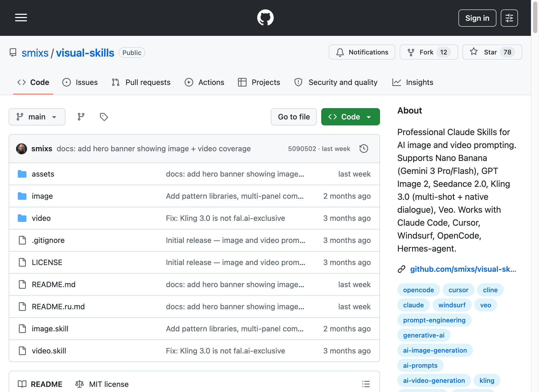Screen dimensions: 539x392
Task: Open the smixs owner link
Action: tap(35, 53)
